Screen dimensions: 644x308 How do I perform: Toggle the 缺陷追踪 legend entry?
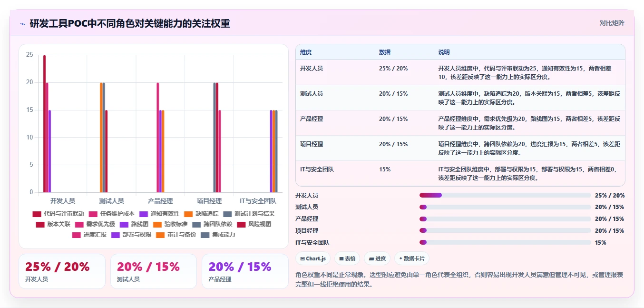[201, 214]
